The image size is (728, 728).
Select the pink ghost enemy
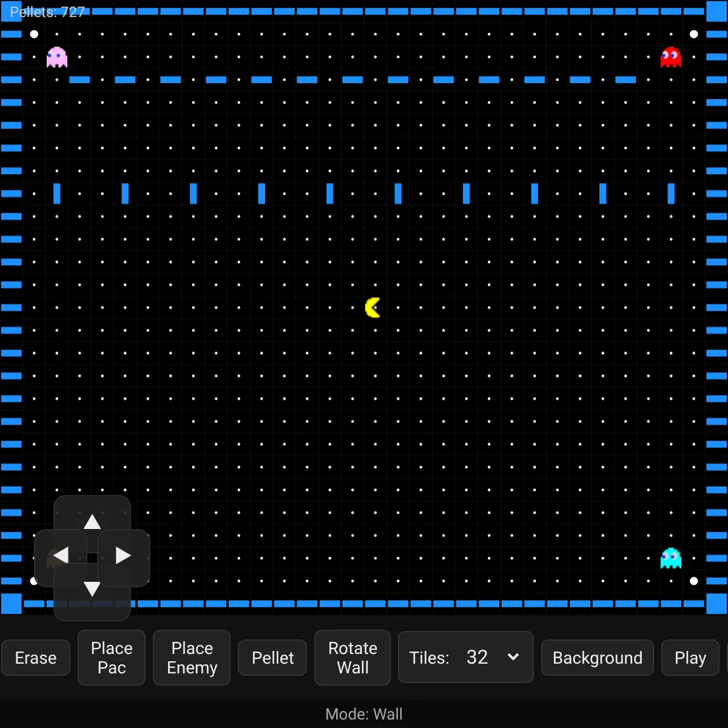tap(57, 57)
